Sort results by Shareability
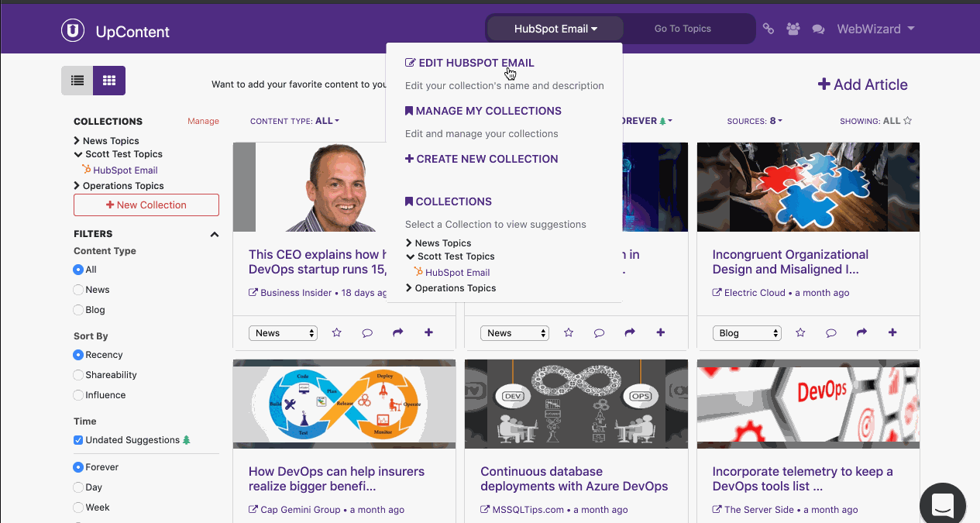This screenshot has height=523, width=980. (x=77, y=374)
